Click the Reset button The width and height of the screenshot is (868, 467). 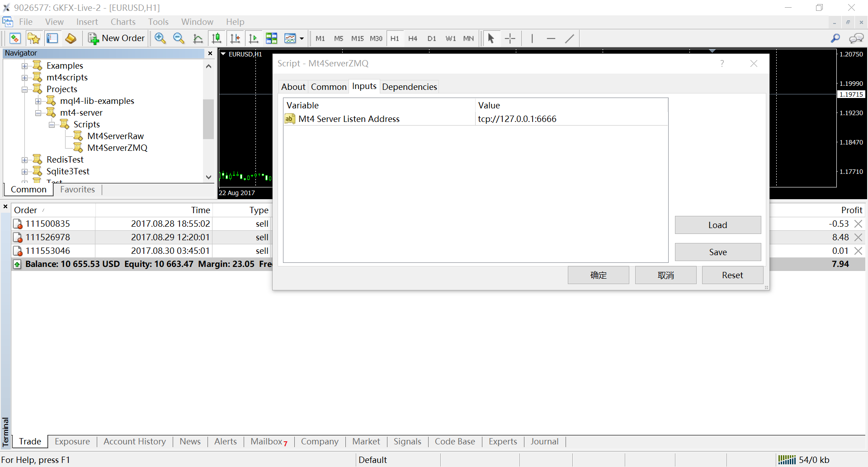coord(732,275)
